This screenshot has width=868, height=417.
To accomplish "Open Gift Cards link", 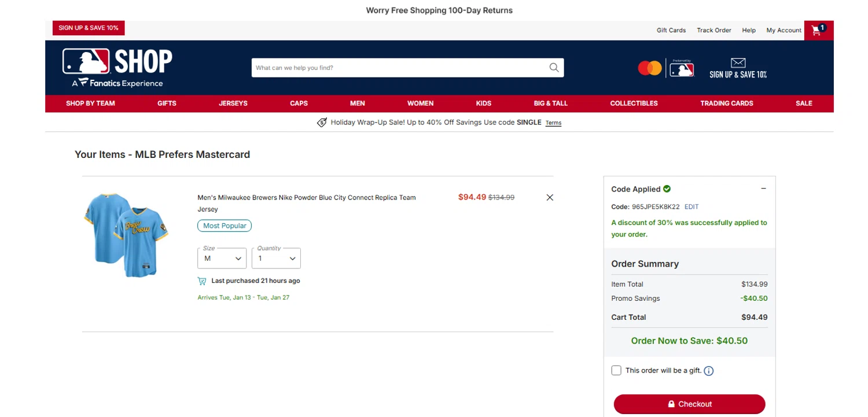I will tap(671, 30).
